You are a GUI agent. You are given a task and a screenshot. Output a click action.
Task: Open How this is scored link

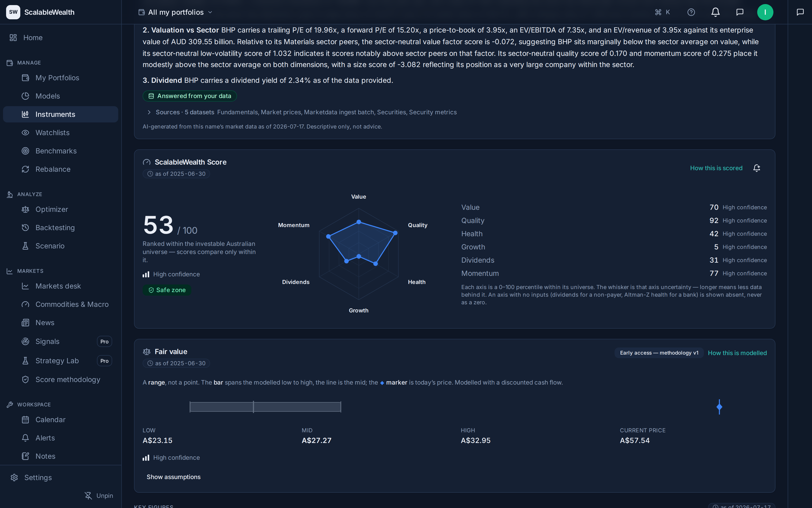(716, 168)
